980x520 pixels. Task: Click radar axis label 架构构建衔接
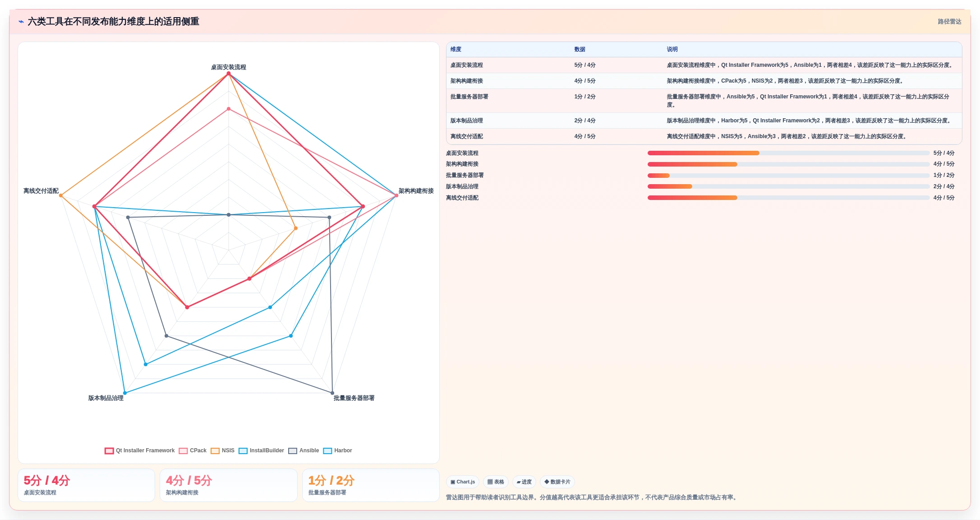point(416,191)
